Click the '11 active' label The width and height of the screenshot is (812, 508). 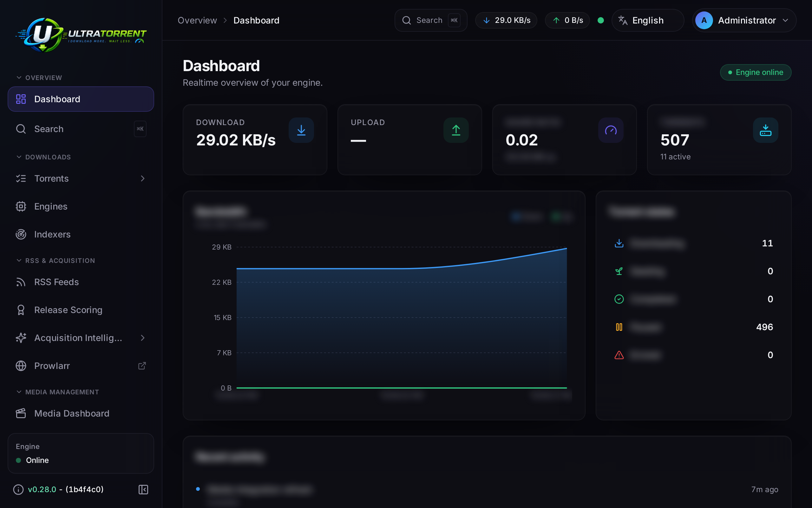675,157
